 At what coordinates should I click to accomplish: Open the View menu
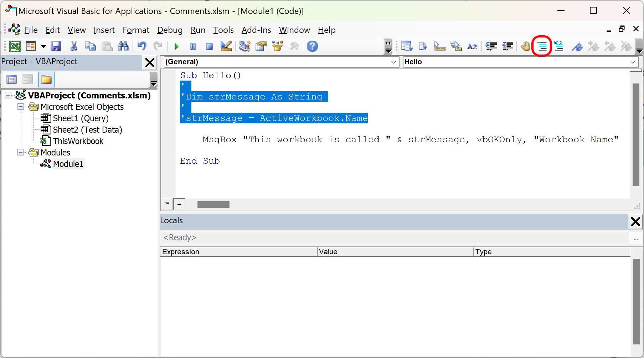click(77, 30)
